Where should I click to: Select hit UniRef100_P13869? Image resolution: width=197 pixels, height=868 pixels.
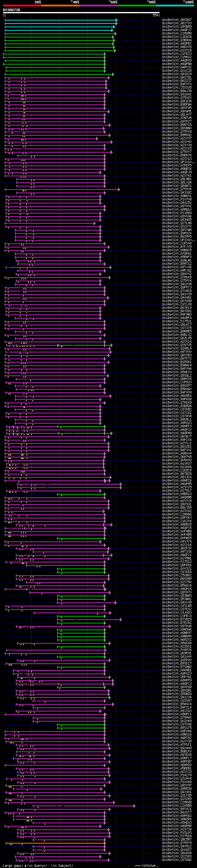(x=177, y=213)
